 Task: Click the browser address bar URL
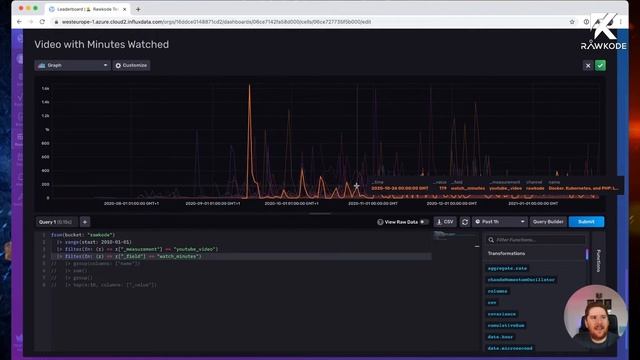coord(216,22)
